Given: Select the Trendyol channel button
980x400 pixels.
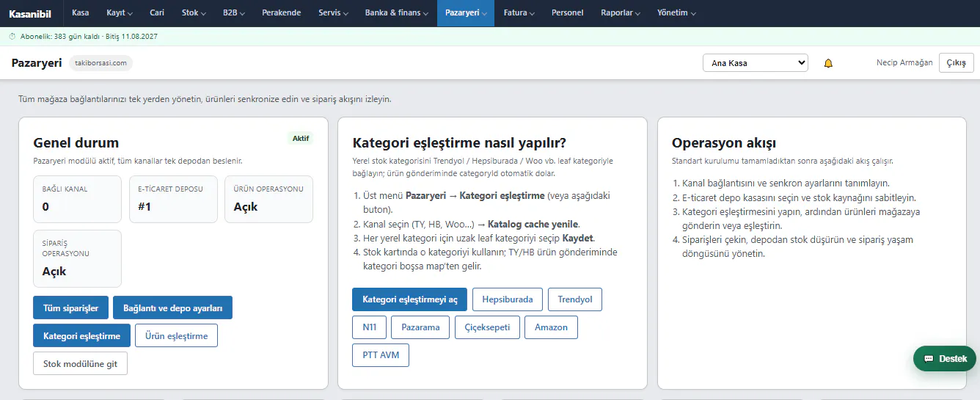Looking at the screenshot, I should 575,299.
